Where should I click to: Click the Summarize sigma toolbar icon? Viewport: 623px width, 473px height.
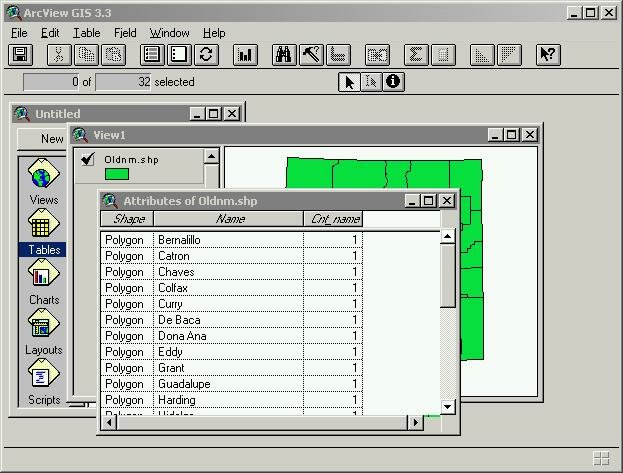[x=416, y=54]
